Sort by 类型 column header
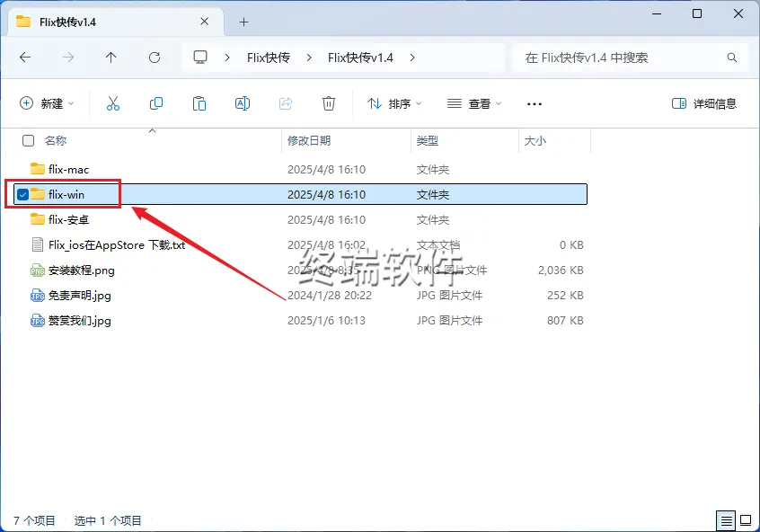Viewport: 760px width, 532px height. (427, 140)
